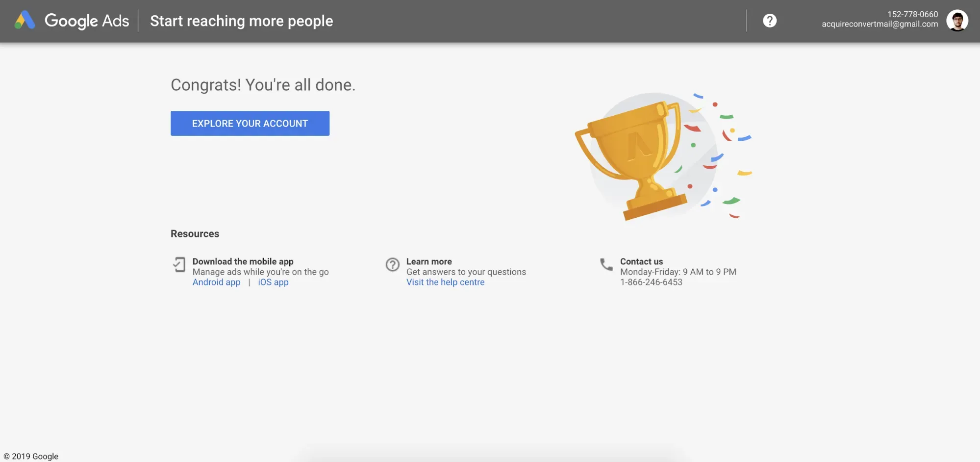Follow the Visit the help centre link
This screenshot has height=462, width=980.
pos(445,282)
